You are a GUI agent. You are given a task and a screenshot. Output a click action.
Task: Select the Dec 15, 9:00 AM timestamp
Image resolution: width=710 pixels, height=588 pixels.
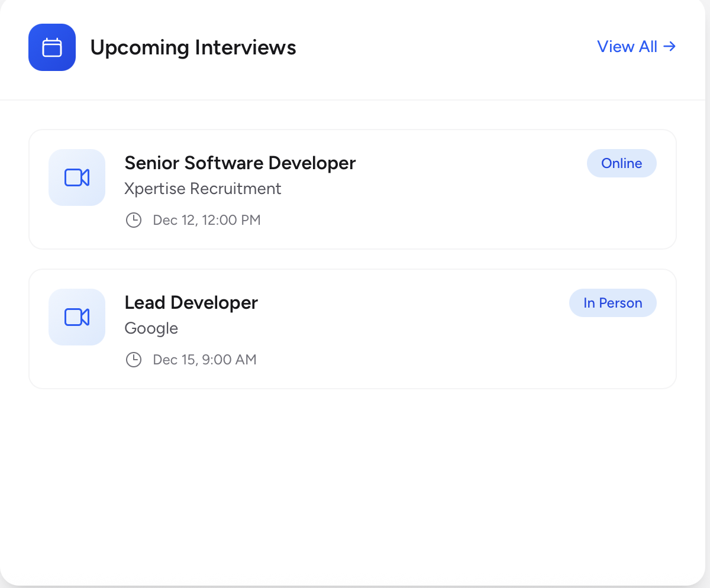[x=204, y=359]
